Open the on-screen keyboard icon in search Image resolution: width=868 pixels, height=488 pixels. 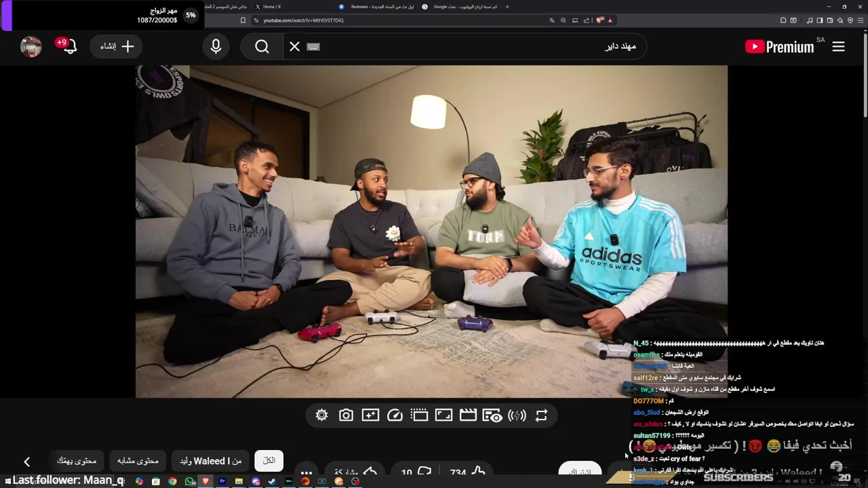pyautogui.click(x=313, y=46)
